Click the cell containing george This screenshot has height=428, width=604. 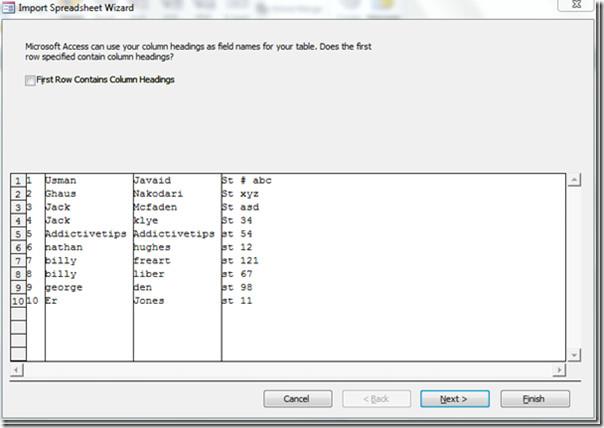(x=89, y=287)
